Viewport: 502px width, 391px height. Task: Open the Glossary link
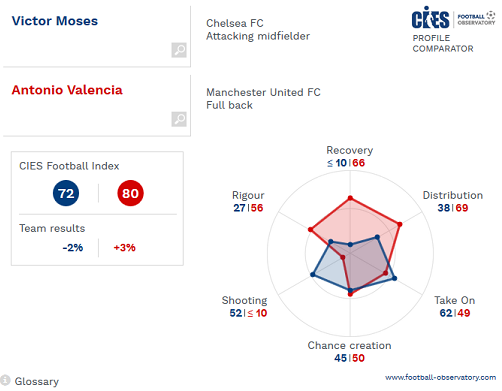[x=37, y=381]
